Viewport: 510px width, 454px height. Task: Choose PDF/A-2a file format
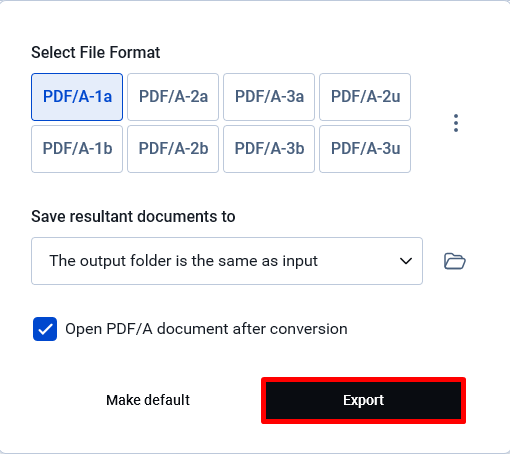[173, 97]
